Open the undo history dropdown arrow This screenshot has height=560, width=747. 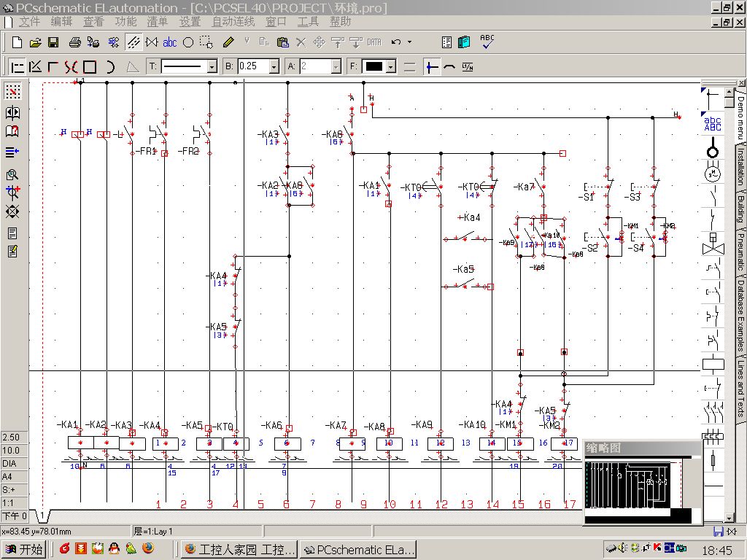coord(409,42)
